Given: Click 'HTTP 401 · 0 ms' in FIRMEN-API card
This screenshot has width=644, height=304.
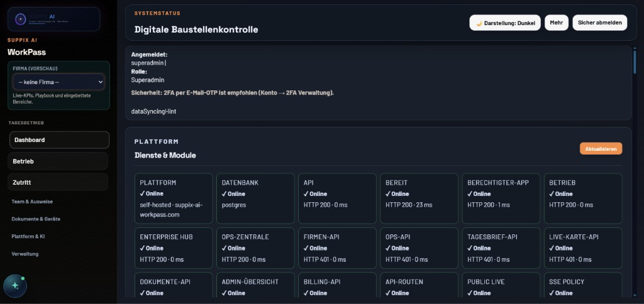Looking at the screenshot, I should click(x=325, y=259).
